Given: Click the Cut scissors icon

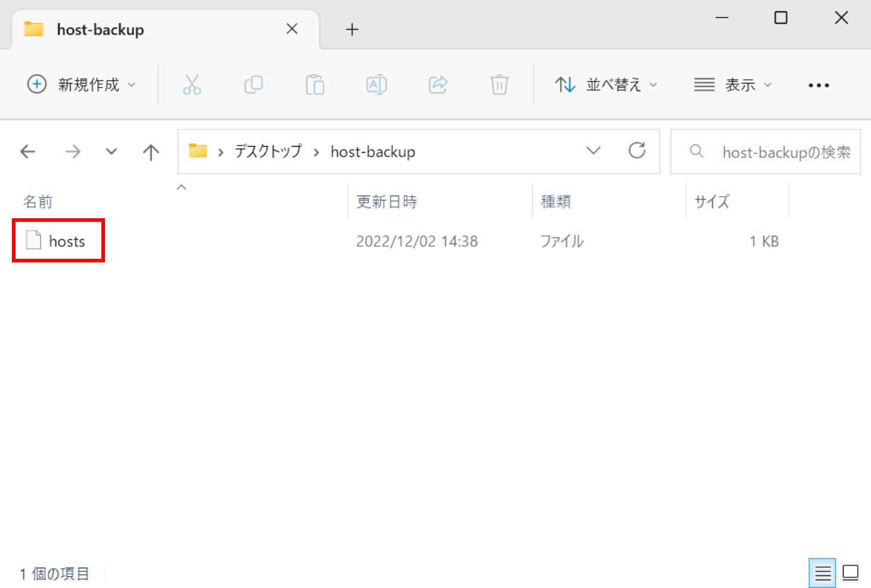Looking at the screenshot, I should tap(192, 85).
